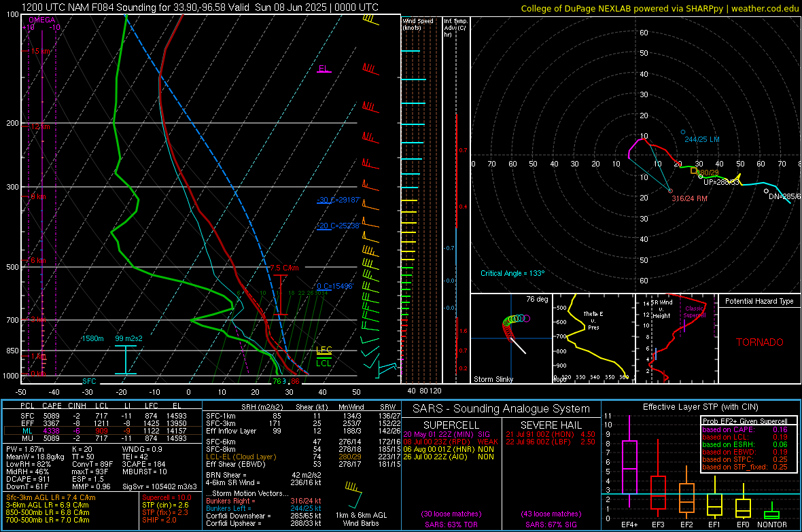Click the Eff Shear (EBWD) row
Image resolution: width=802 pixels, height=532 pixels.
click(x=303, y=465)
